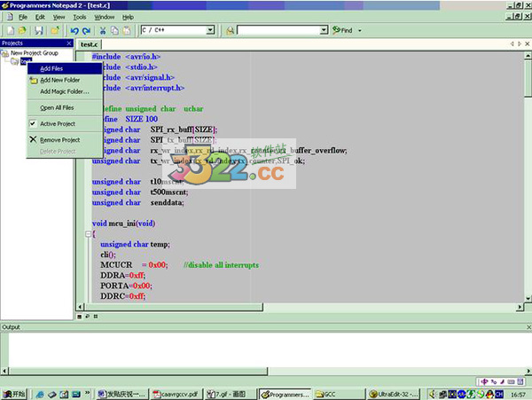Screen dimensions: 532x400
Task: Select New Project Group tree node
Action: coord(34,53)
